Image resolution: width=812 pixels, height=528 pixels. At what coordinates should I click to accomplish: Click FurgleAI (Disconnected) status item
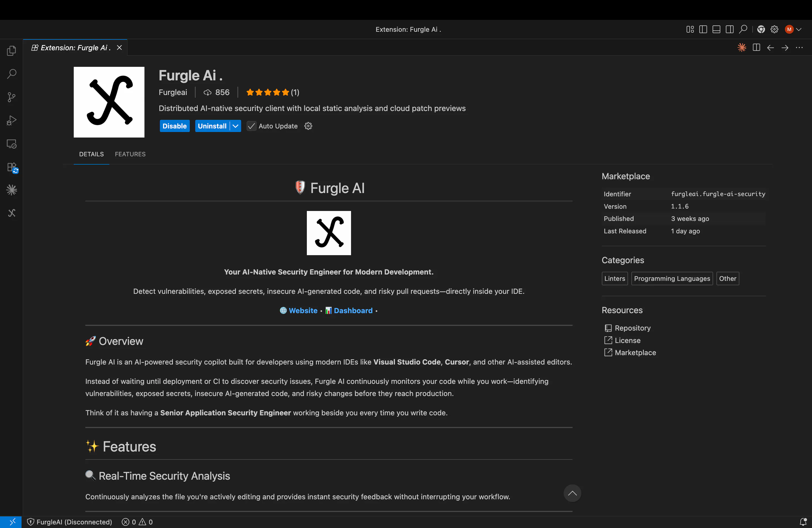70,522
